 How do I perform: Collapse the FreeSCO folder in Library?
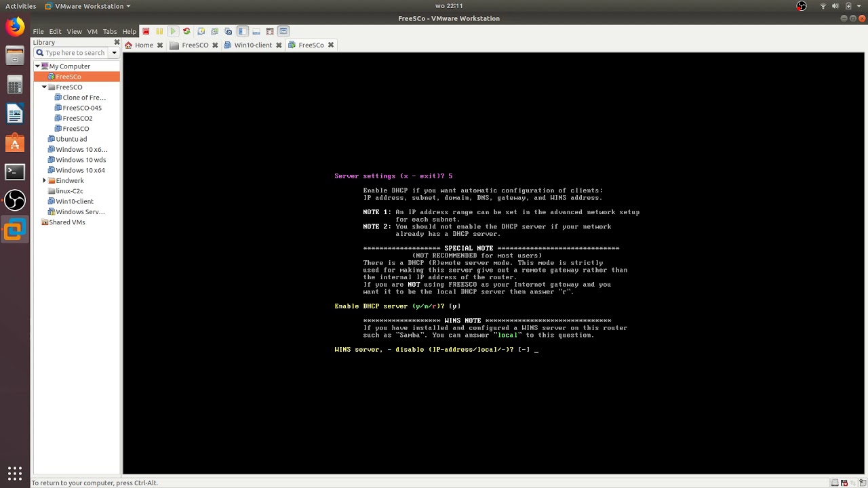pyautogui.click(x=44, y=87)
